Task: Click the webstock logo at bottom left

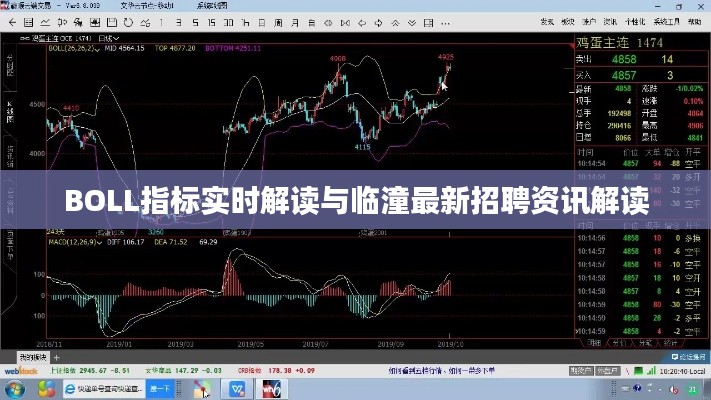Action: pos(18,371)
